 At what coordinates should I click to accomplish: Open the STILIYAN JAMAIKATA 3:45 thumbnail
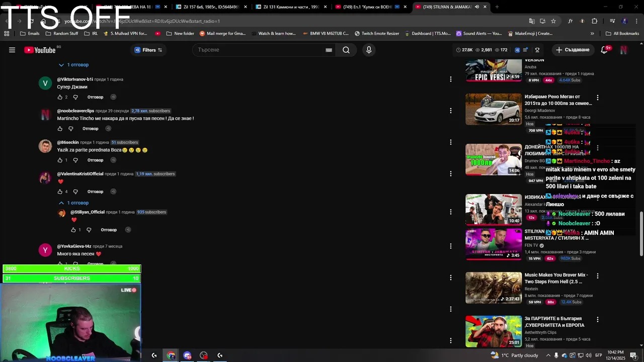(x=494, y=244)
